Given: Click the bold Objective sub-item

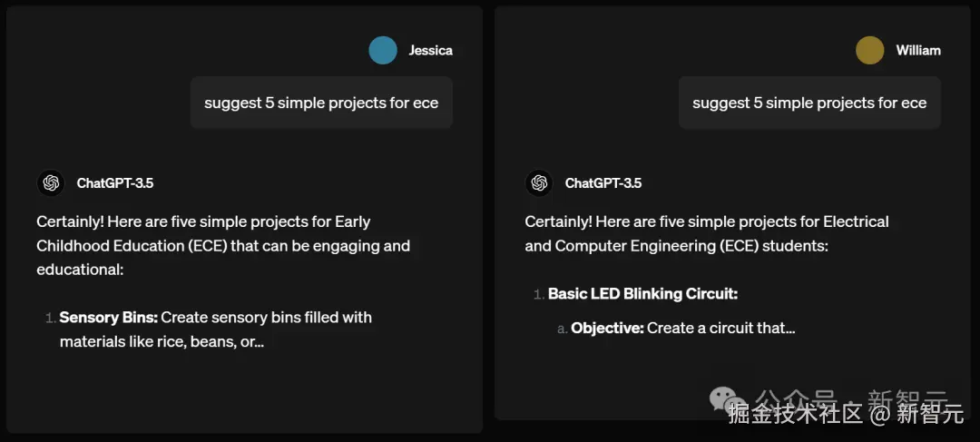Looking at the screenshot, I should point(607,328).
